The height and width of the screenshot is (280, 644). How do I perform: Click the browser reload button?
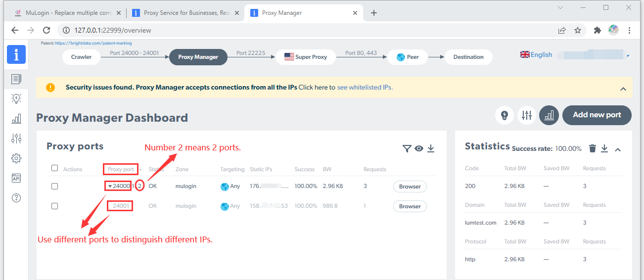click(x=46, y=30)
